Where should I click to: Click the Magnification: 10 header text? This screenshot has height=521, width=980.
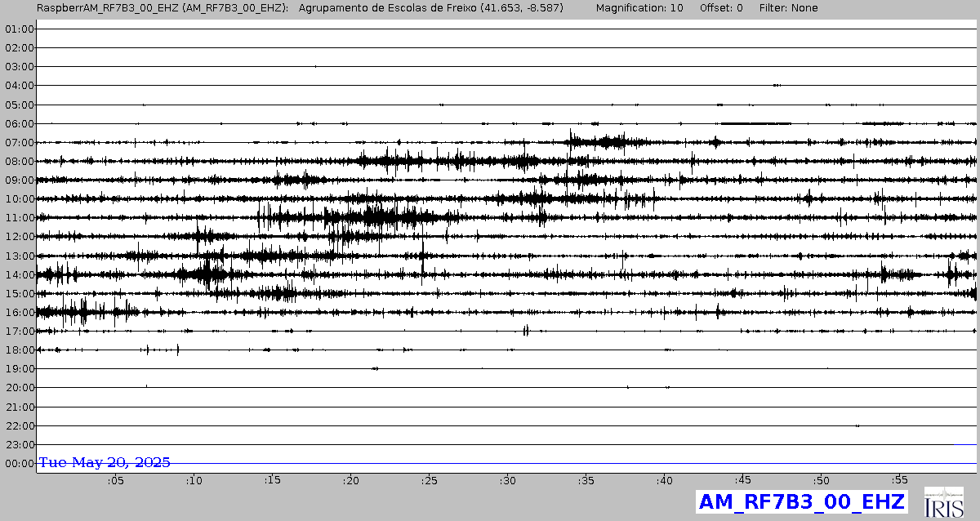pyautogui.click(x=639, y=7)
